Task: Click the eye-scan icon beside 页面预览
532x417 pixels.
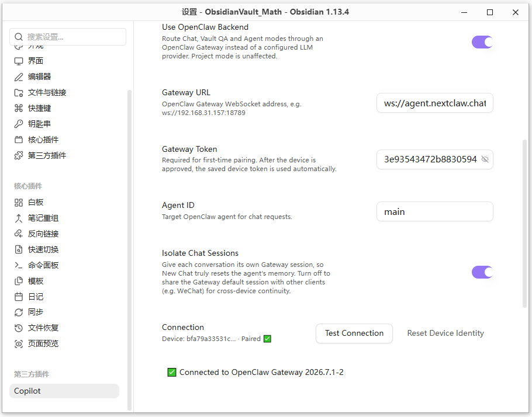Action: (x=19, y=344)
